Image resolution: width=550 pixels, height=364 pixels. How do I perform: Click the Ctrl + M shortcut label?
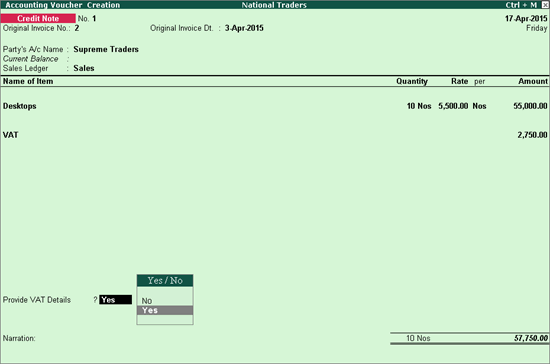tap(521, 5)
